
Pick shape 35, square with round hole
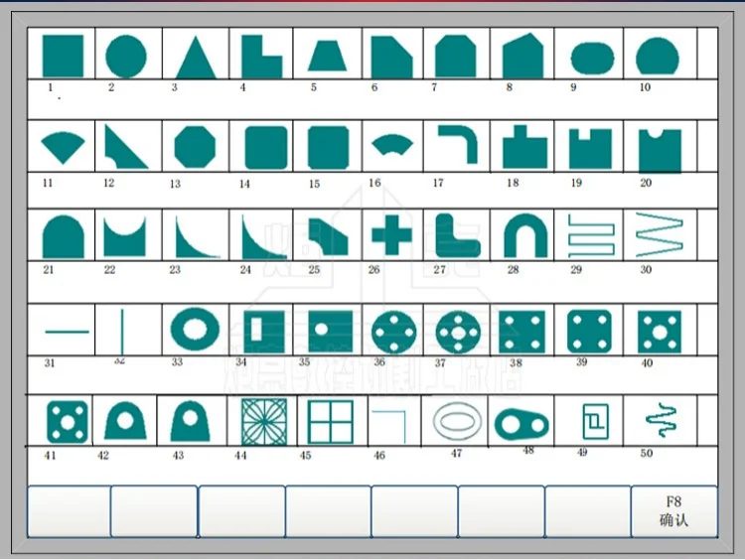[331, 331]
